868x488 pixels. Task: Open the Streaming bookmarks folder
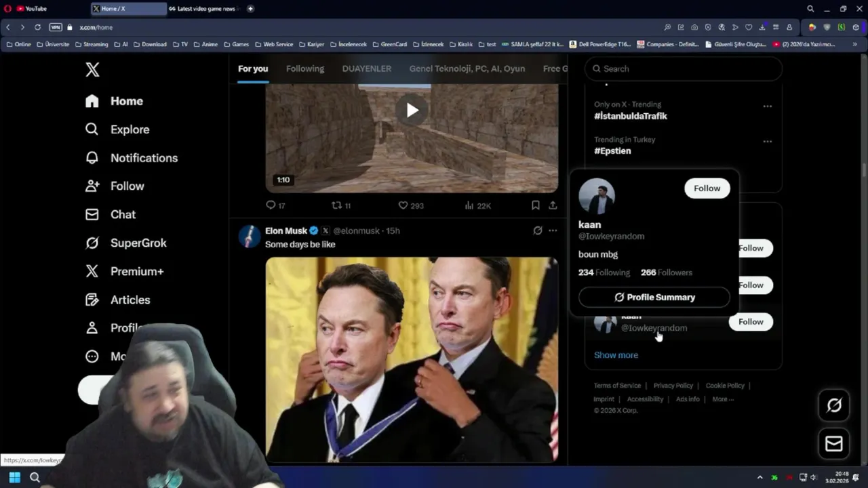point(90,44)
